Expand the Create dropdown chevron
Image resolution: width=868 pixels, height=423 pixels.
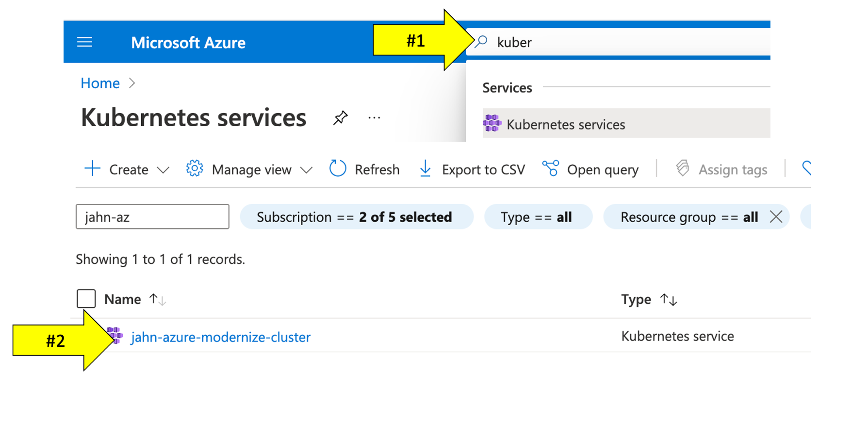163,170
